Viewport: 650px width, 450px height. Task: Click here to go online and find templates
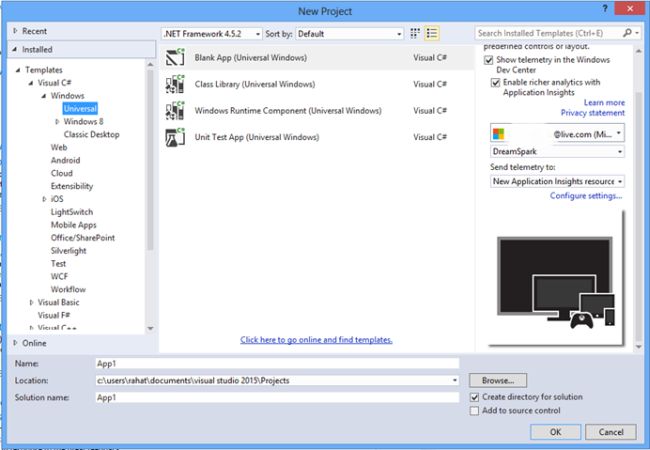(x=316, y=340)
